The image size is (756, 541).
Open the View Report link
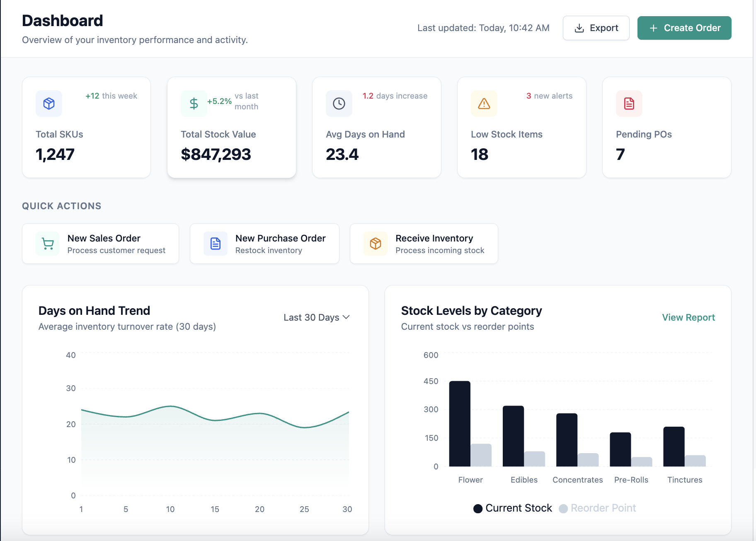688,317
